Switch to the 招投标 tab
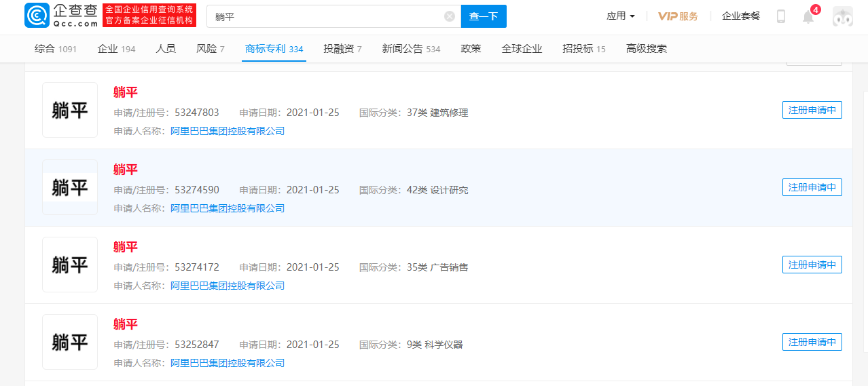The image size is (868, 386). [x=584, y=49]
